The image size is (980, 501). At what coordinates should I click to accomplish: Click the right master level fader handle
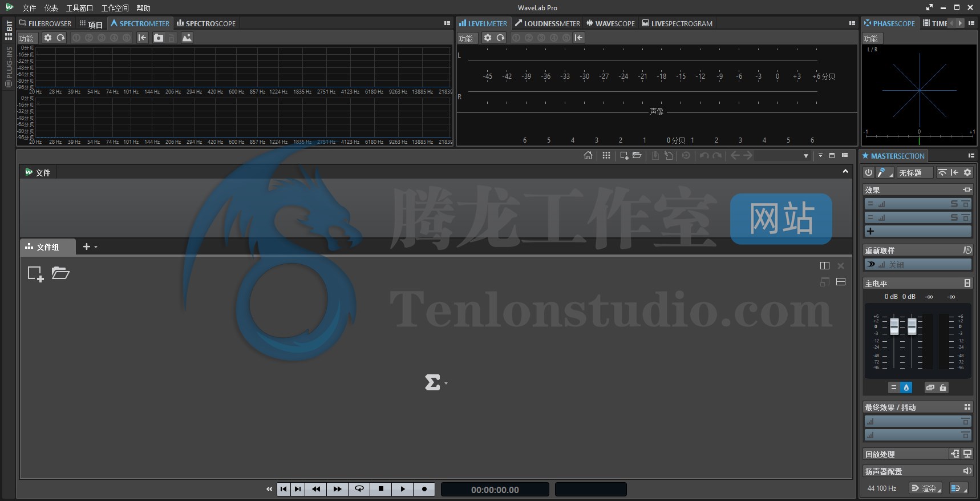pyautogui.click(x=912, y=326)
